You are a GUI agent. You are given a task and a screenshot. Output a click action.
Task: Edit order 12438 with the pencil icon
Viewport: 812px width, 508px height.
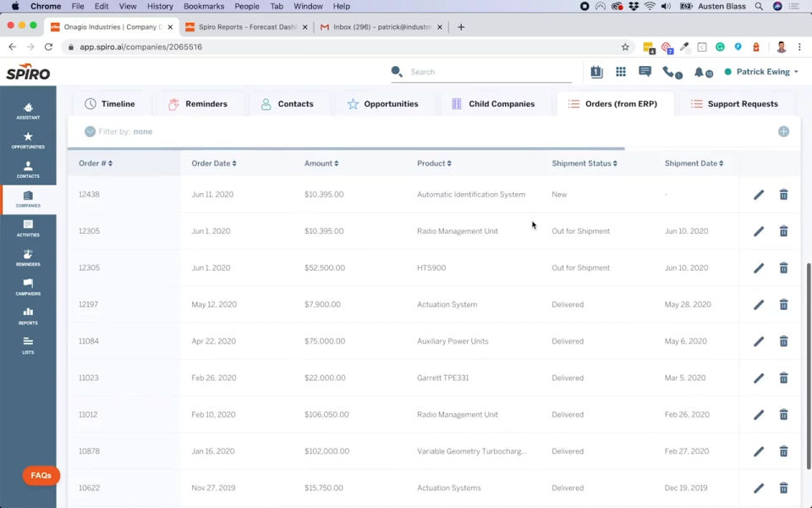tap(759, 195)
